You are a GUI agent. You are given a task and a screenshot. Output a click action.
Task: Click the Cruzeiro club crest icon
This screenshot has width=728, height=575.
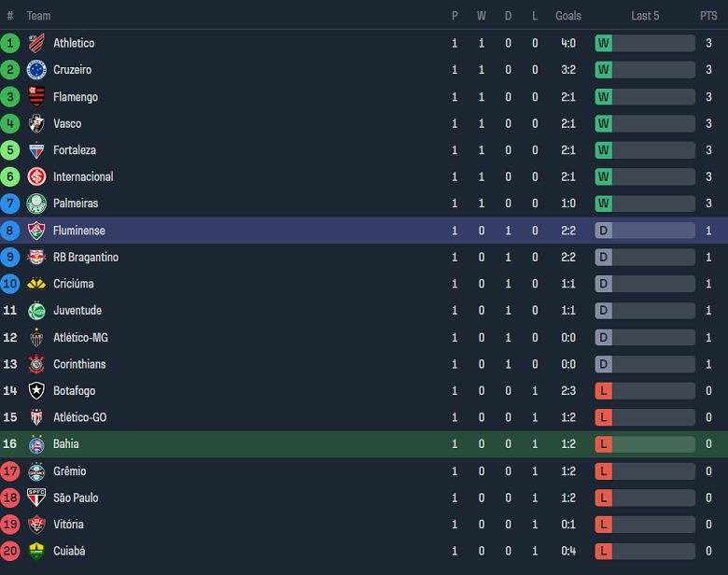pyautogui.click(x=36, y=70)
